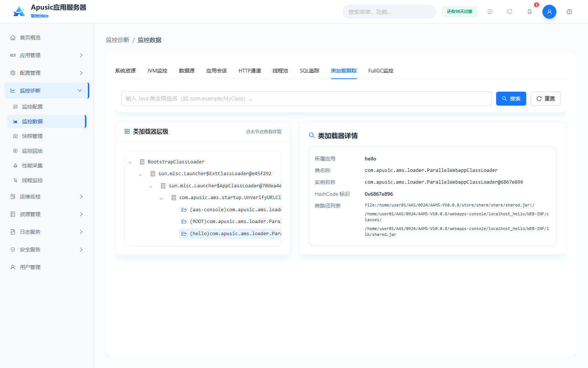Collapse the 监控诊断 sidebar menu
588x368 pixels.
coord(47,91)
